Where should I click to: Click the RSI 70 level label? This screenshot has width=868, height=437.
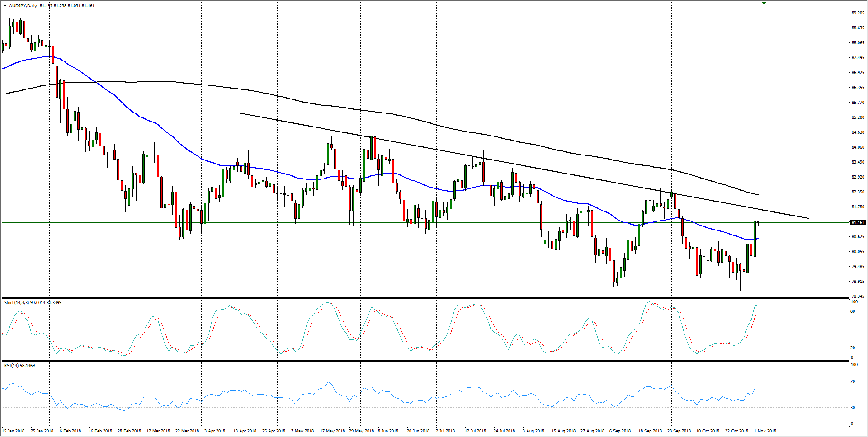coord(853,381)
